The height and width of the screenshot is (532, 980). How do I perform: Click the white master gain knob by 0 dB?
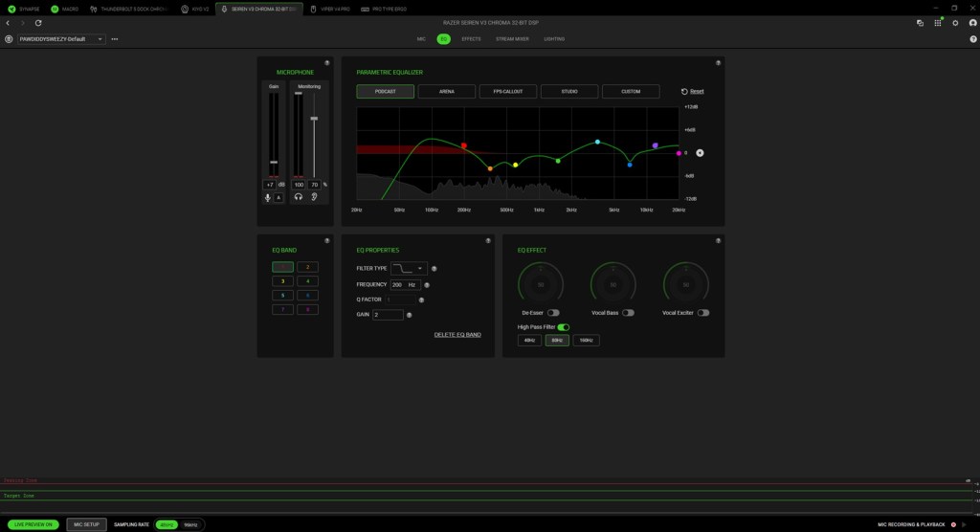[x=700, y=152]
